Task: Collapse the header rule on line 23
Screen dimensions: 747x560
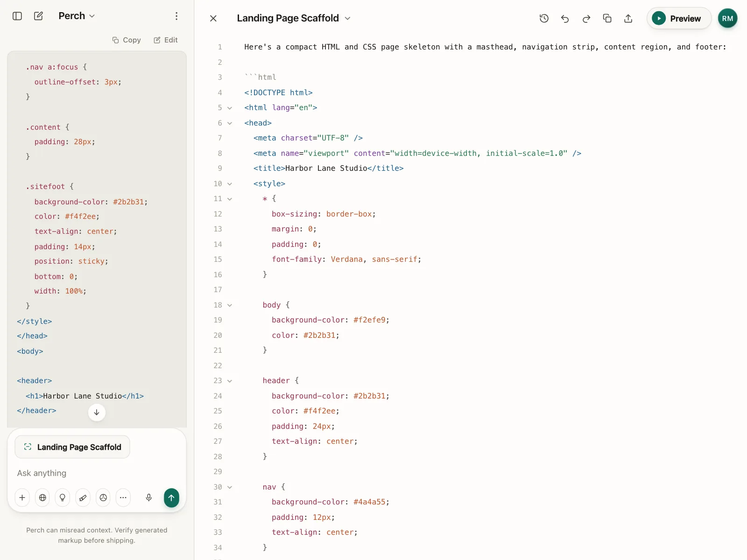Action: [230, 381]
